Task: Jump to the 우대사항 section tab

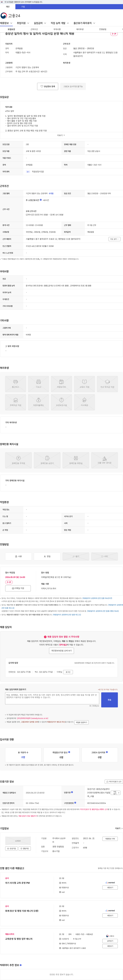Action: click(x=57, y=29)
